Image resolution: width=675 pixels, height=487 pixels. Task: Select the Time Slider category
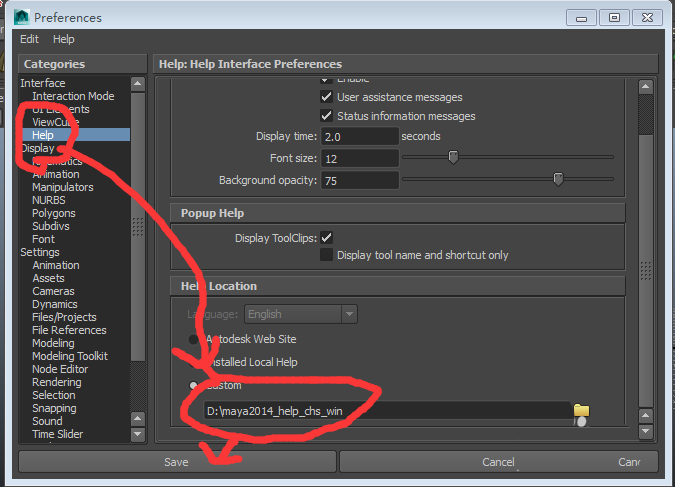58,434
